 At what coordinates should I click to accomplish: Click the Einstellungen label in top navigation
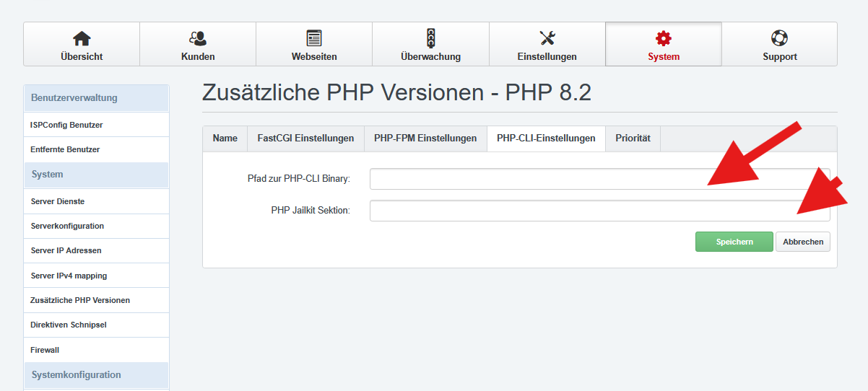pyautogui.click(x=547, y=56)
